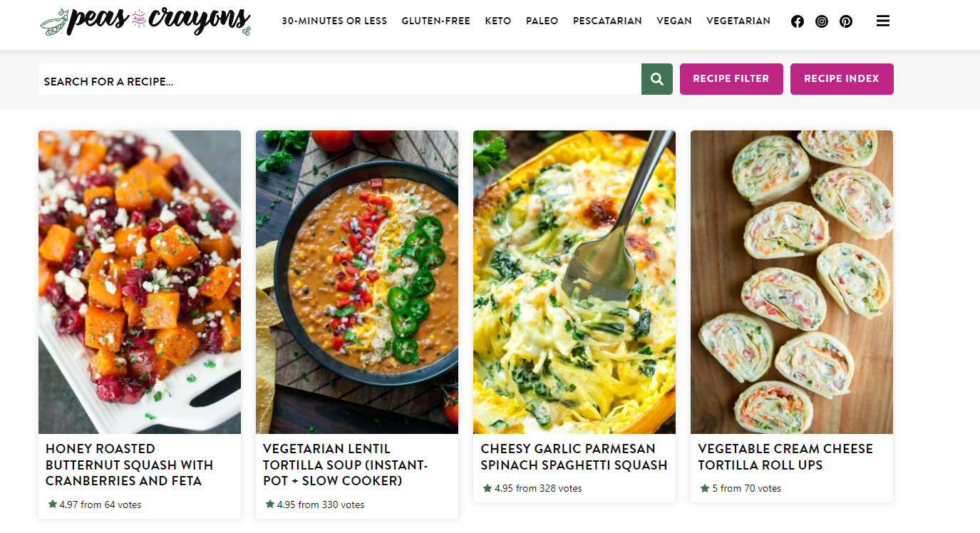The height and width of the screenshot is (533, 980).
Task: Open the hamburger menu icon
Action: click(883, 21)
